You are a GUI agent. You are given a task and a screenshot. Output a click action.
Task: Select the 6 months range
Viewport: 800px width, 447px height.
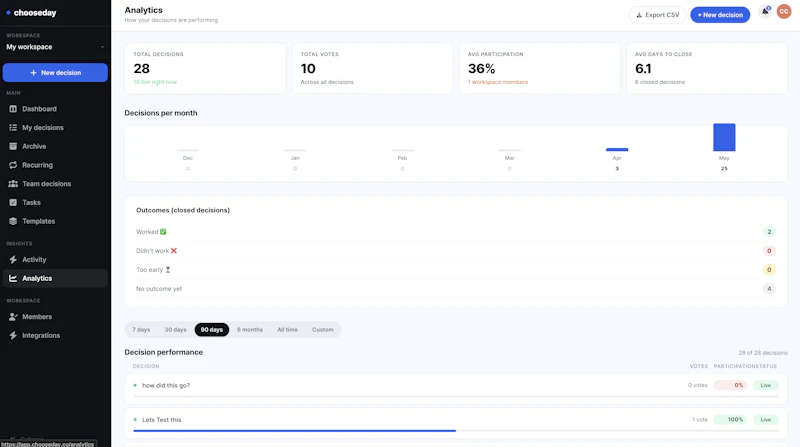point(250,330)
